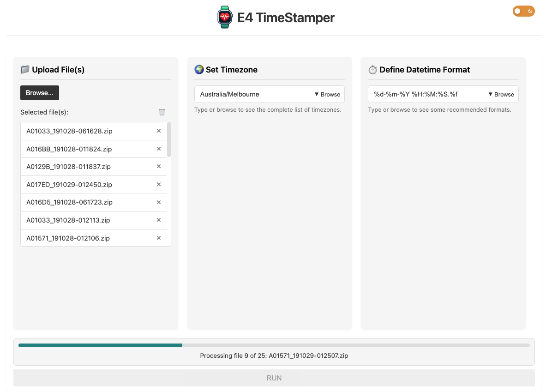The width and height of the screenshot is (546, 392).
Task: Clear all selected files with trash icon
Action: click(x=162, y=112)
